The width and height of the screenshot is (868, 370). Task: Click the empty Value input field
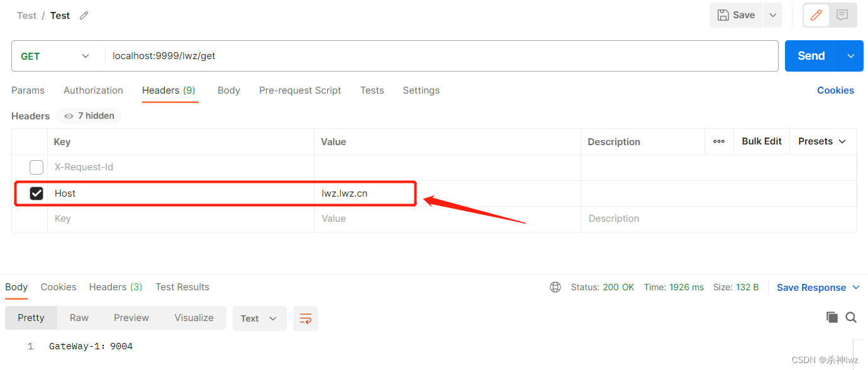point(447,219)
